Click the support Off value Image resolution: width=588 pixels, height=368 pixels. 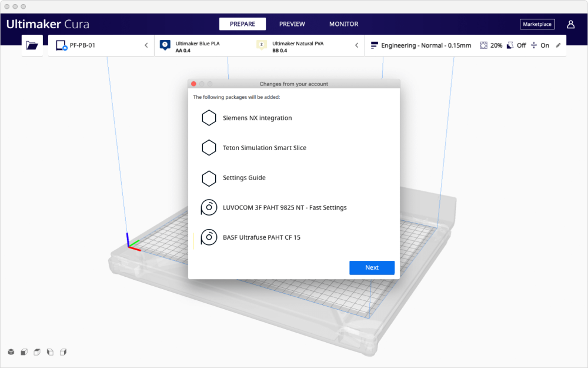(521, 45)
